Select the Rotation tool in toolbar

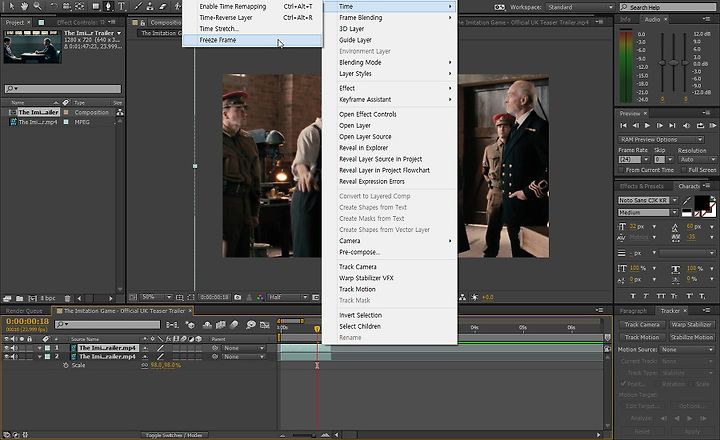[x=53, y=6]
